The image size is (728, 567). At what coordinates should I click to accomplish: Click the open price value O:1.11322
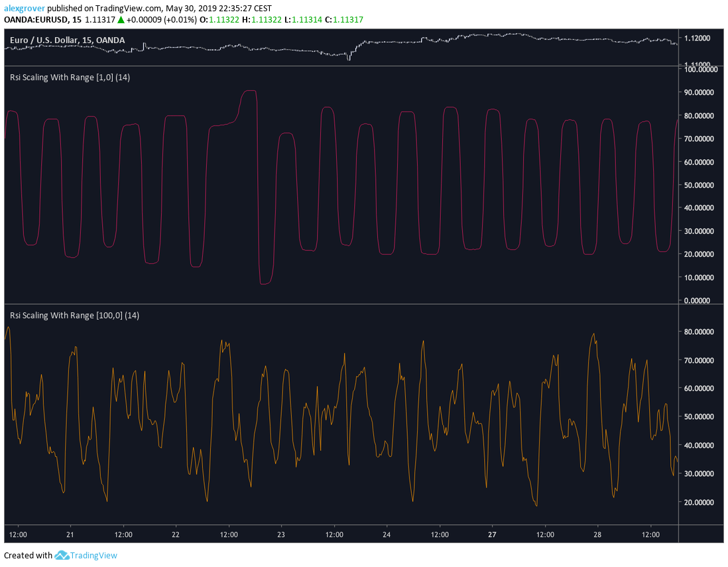point(219,19)
